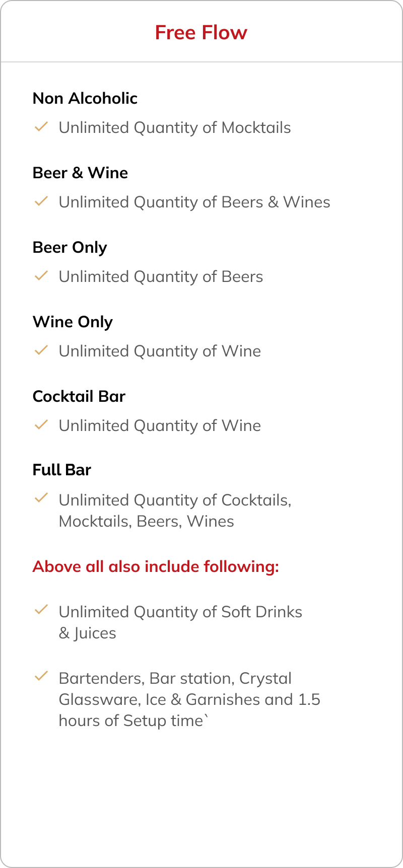The height and width of the screenshot is (868, 403).
Task: Click the checkmark beside Bartenders, Bar station text
Action: click(41, 676)
